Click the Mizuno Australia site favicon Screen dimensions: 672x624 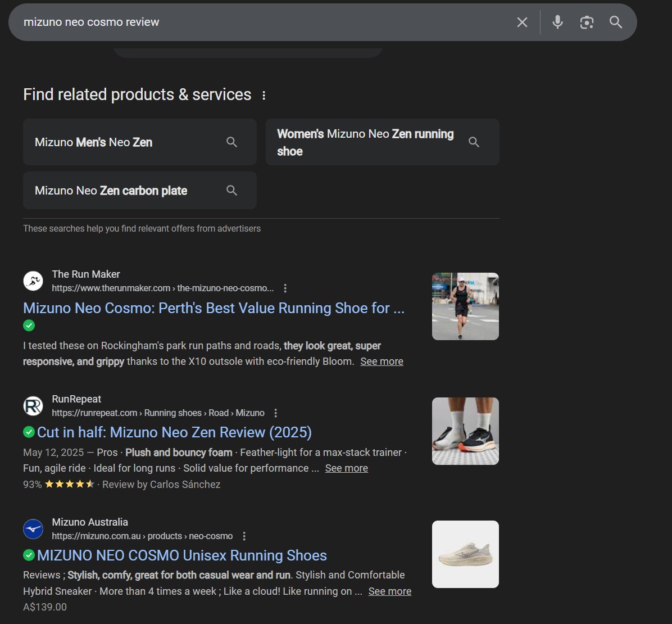click(33, 529)
